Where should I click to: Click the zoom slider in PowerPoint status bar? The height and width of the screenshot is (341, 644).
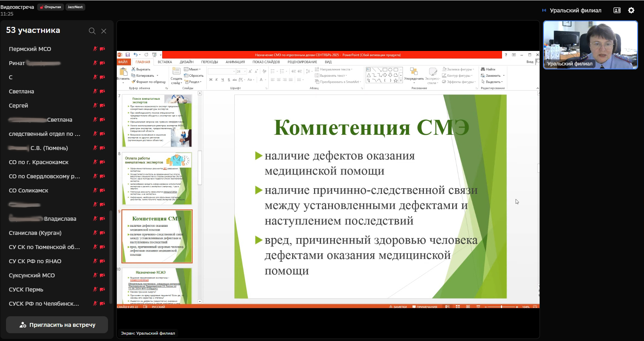pyautogui.click(x=501, y=307)
